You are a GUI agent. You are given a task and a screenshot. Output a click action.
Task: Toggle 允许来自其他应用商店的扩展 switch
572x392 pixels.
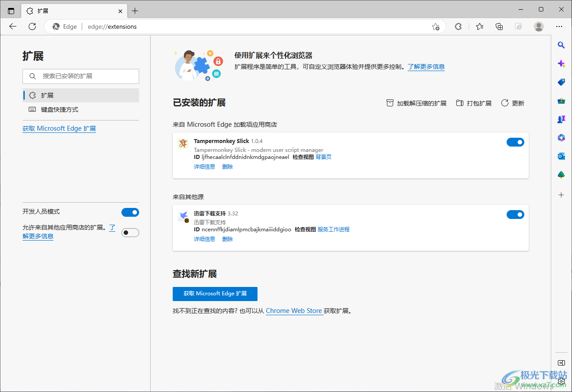click(x=130, y=233)
